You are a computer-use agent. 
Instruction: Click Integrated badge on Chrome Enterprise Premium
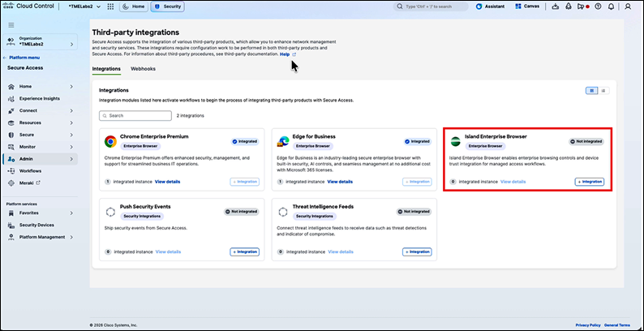coord(245,141)
